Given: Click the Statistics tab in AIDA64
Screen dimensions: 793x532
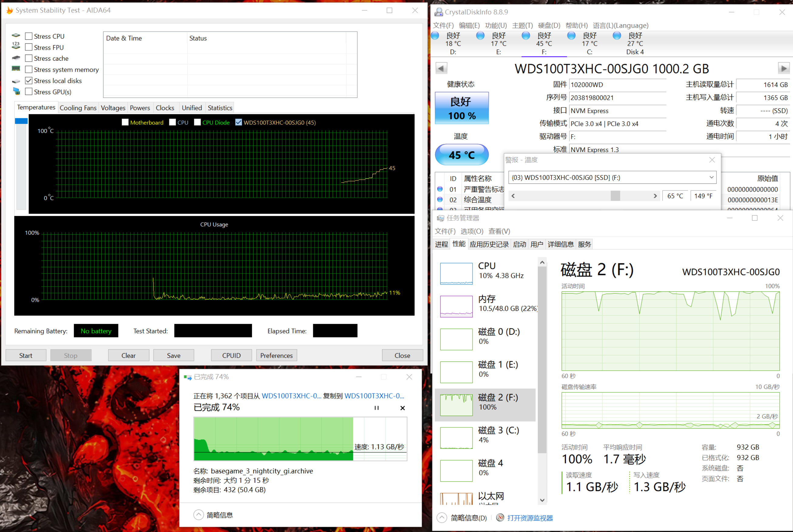Looking at the screenshot, I should coord(219,107).
